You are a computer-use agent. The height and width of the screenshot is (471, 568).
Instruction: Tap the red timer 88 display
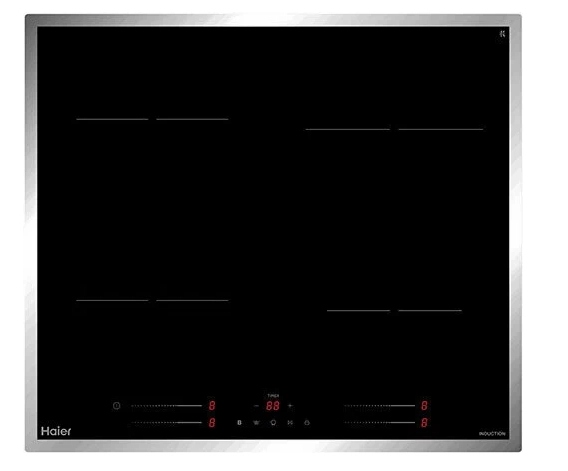(x=273, y=406)
